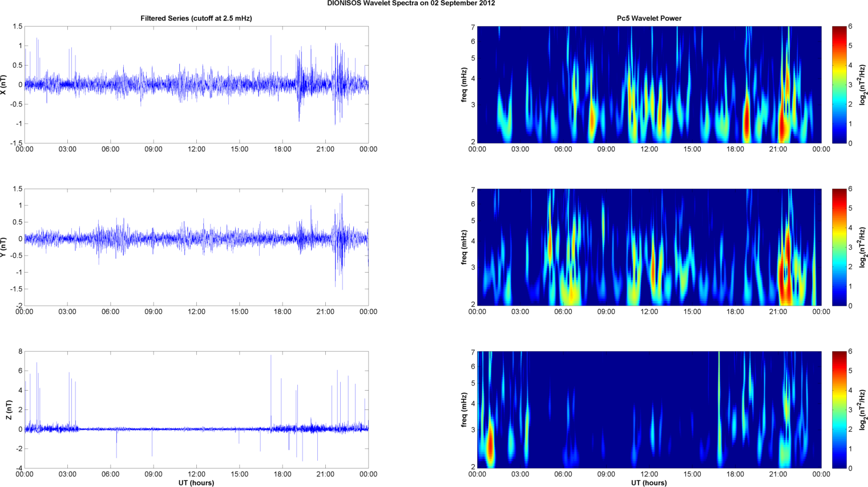Click the log2(nT²/Hz) label of middle colorbar
The image size is (868, 487).
pos(863,247)
